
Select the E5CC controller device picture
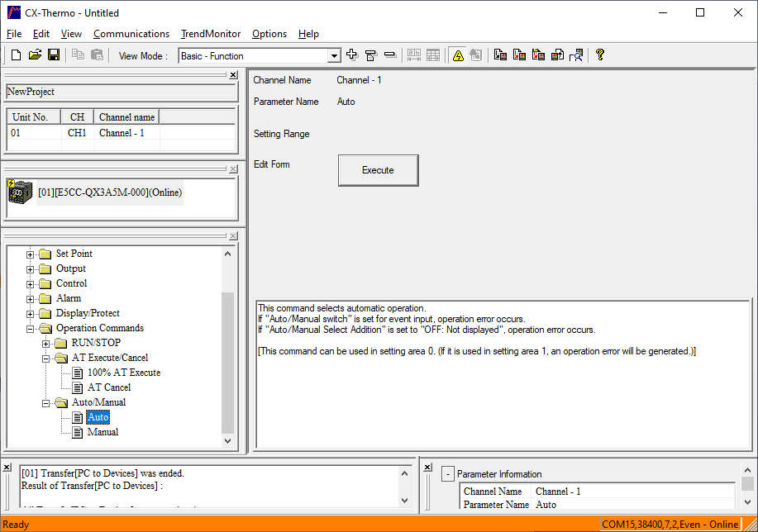[x=21, y=192]
